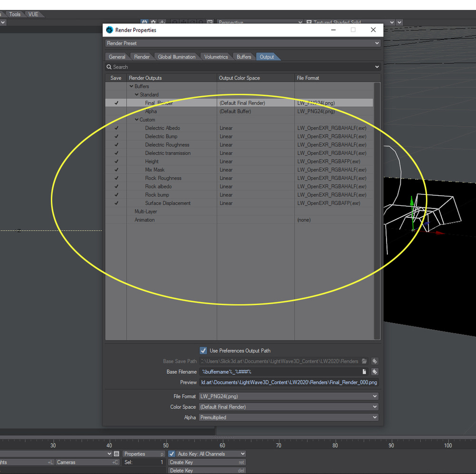
Task: Switch to the Render tab
Action: click(142, 57)
